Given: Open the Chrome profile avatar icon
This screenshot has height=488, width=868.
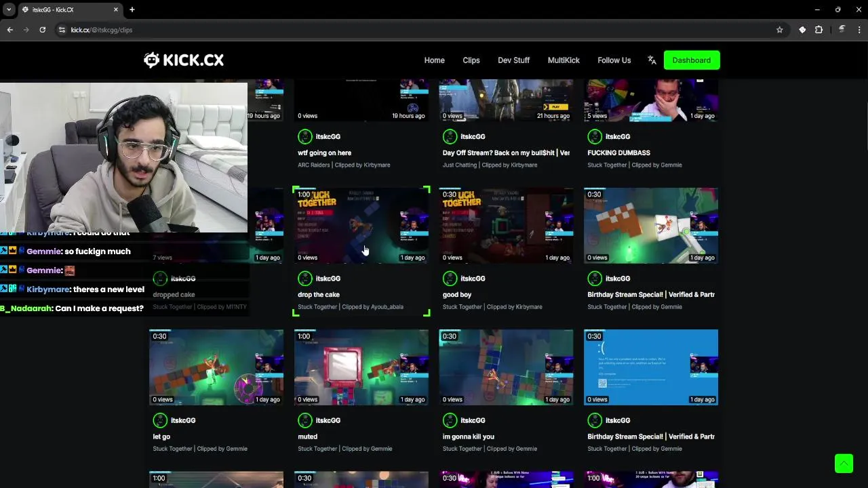Looking at the screenshot, I should 842,30.
